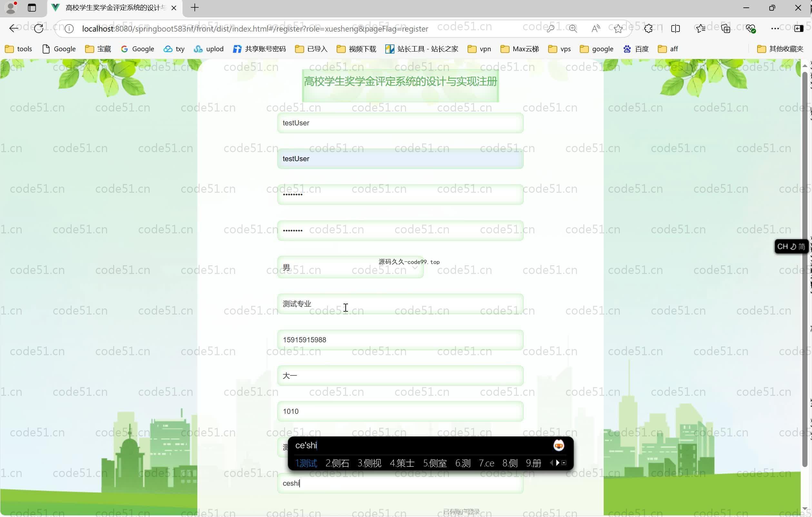The image size is (812, 517).
Task: Toggle the Edge sidebar button
Action: [x=799, y=29]
